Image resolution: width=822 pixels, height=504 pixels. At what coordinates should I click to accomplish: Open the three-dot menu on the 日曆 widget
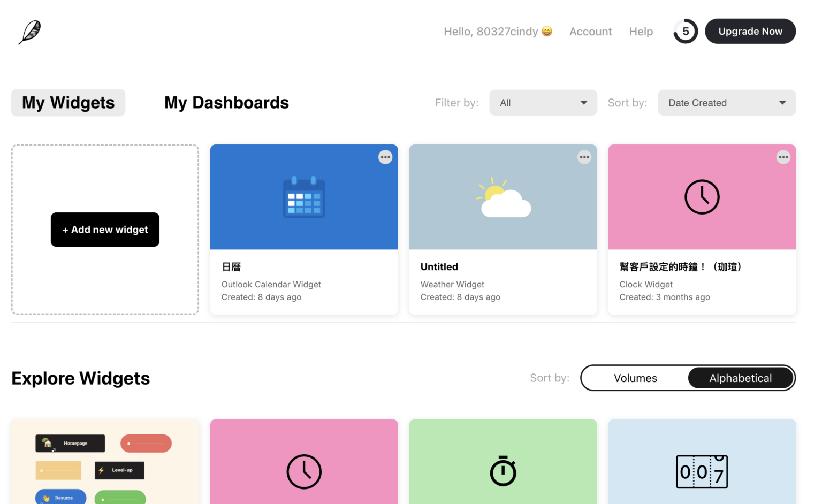coord(385,157)
